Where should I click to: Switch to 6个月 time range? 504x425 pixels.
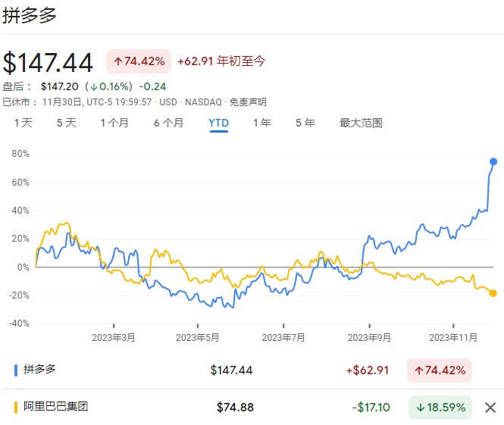coord(168,123)
